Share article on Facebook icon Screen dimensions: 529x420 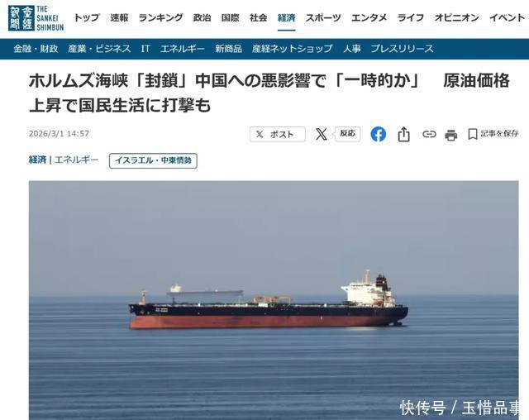point(379,134)
